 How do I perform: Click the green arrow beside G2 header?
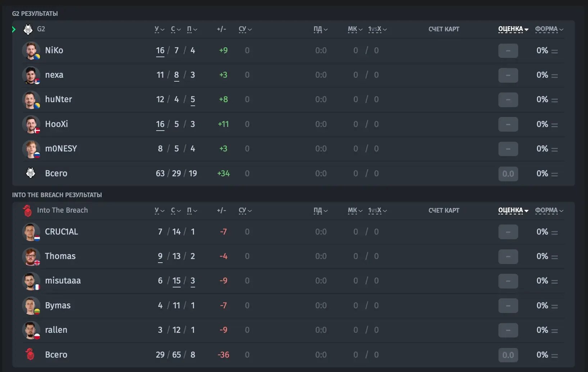pyautogui.click(x=14, y=29)
